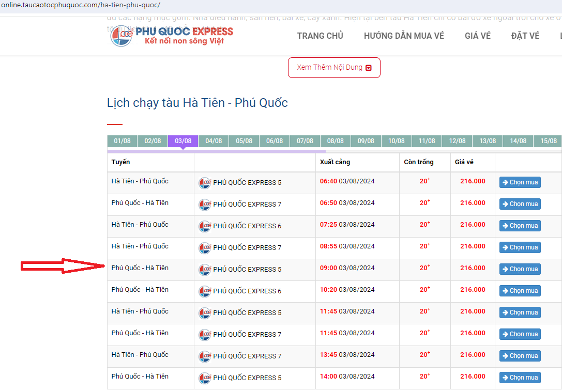The width and height of the screenshot is (562, 392).
Task: Click Chọn mua for 11:45 Express 7
Action: click(520, 334)
